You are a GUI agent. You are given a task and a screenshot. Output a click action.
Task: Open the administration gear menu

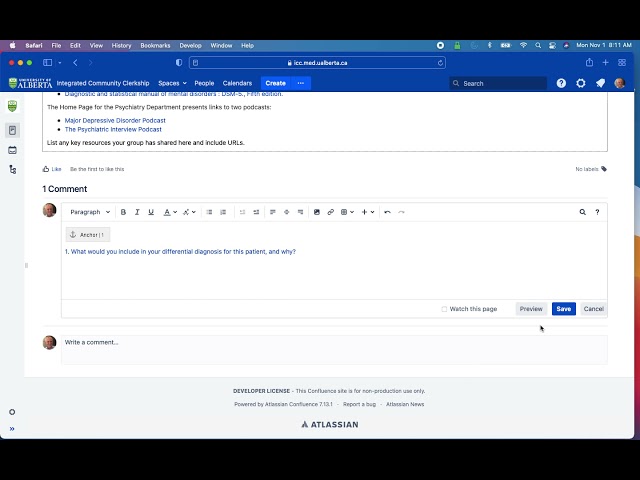pos(581,83)
